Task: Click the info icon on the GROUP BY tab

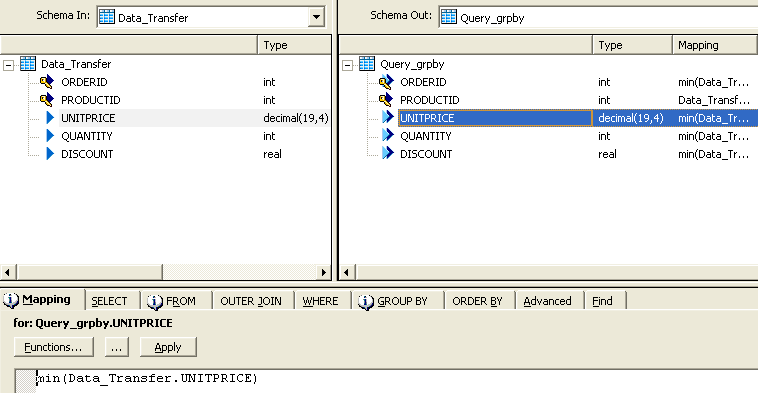Action: pos(366,302)
